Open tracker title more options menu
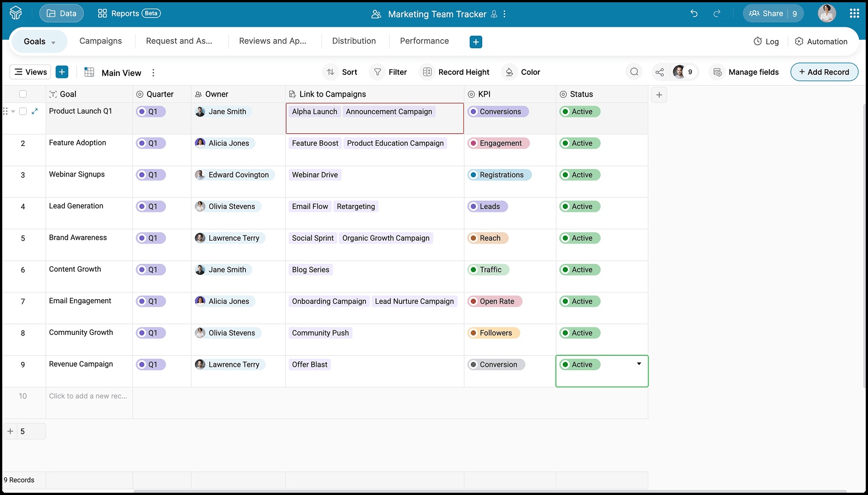 point(504,14)
